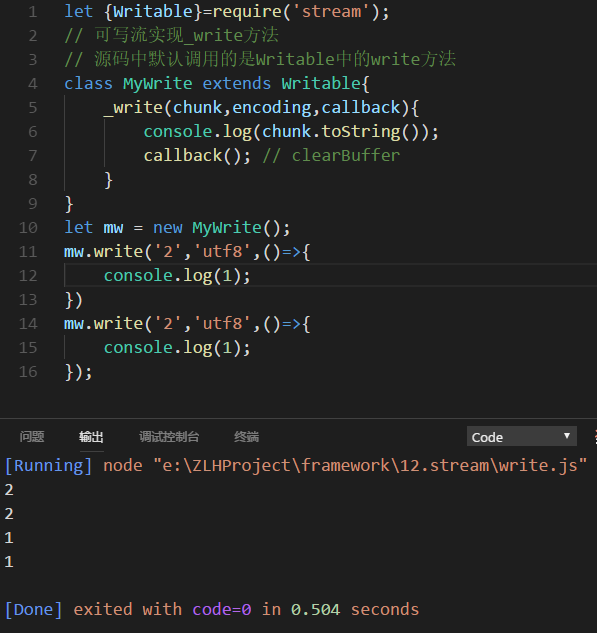Click the 'stream' string in the require call

331,12
